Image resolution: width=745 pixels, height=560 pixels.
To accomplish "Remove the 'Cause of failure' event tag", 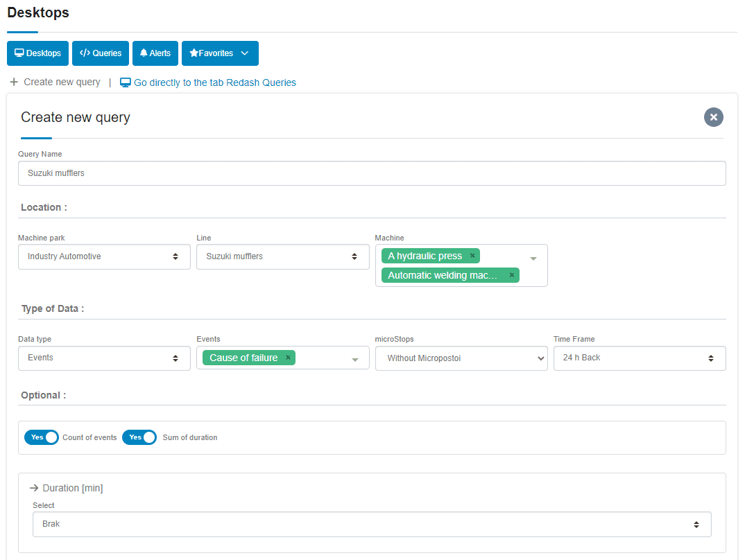I will (x=288, y=358).
